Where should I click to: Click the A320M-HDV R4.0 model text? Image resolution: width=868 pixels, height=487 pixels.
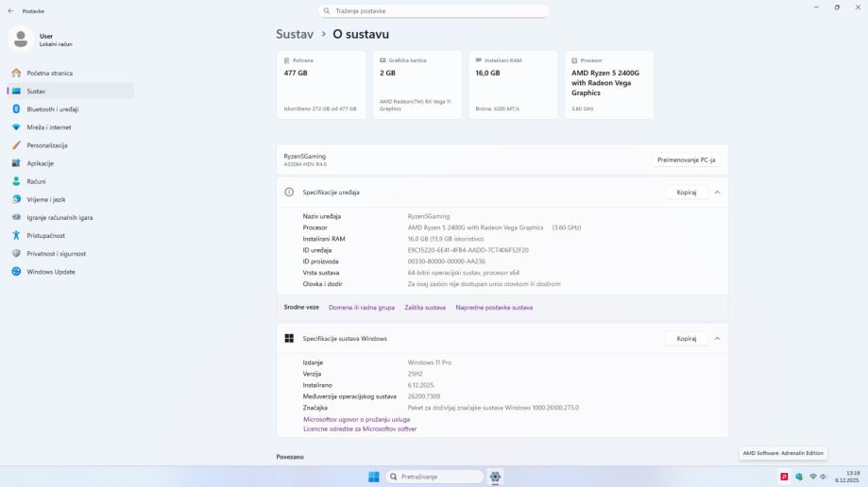[305, 164]
